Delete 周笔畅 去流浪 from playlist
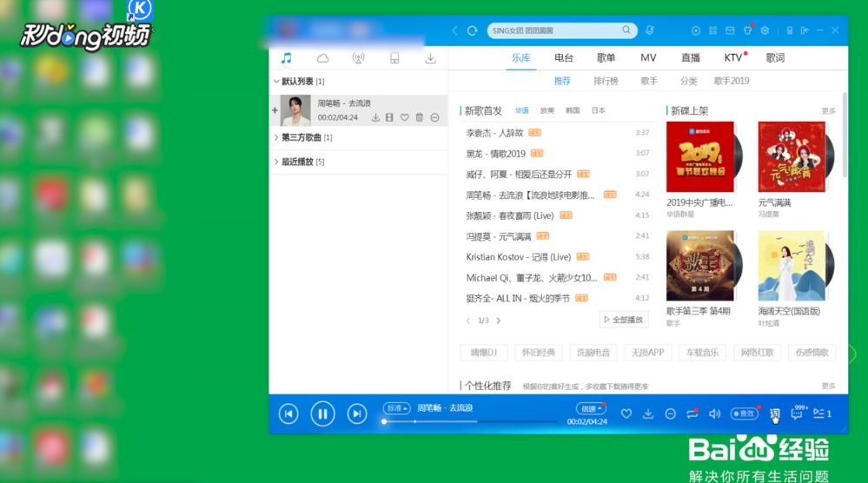Screen dimensions: 868x483 pos(420,117)
